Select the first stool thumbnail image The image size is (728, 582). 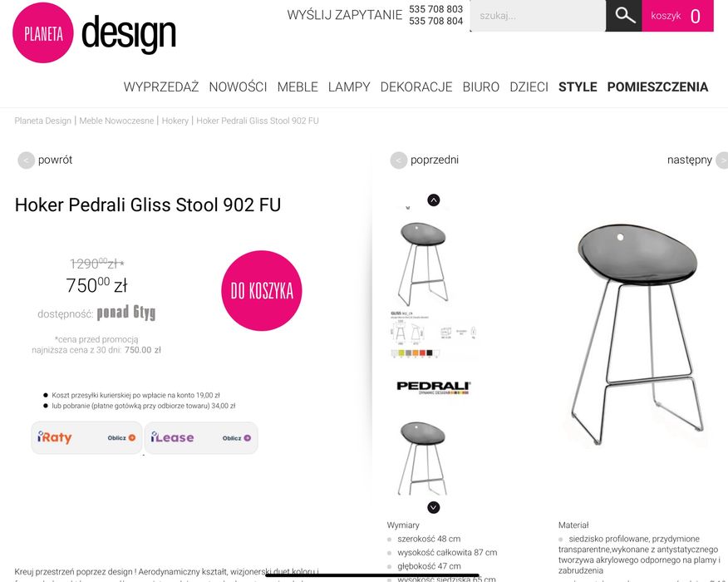tap(423, 263)
